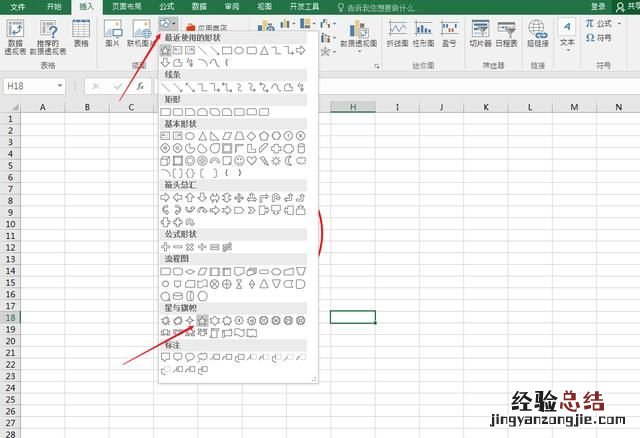Click the 符号 symbol button
The width and height of the screenshot is (640, 438).
click(598, 38)
